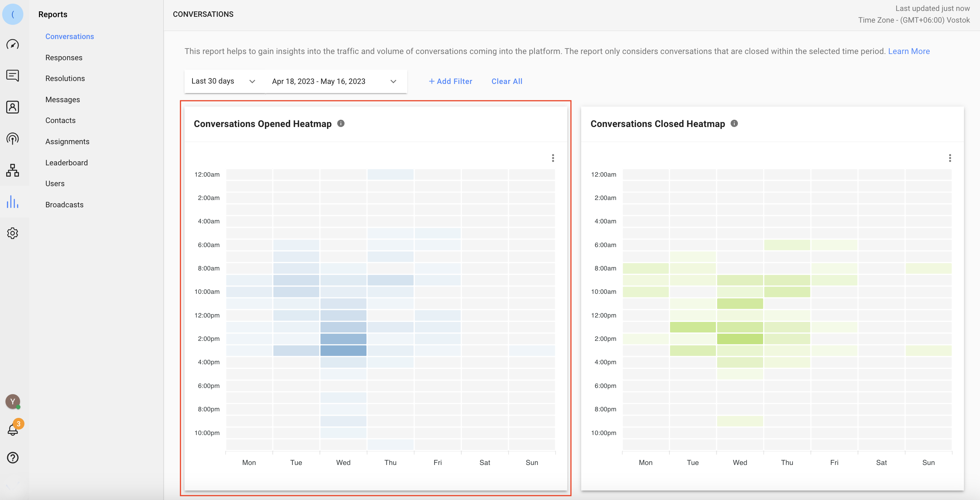
Task: Open the workflows hierarchy icon
Action: click(12, 170)
